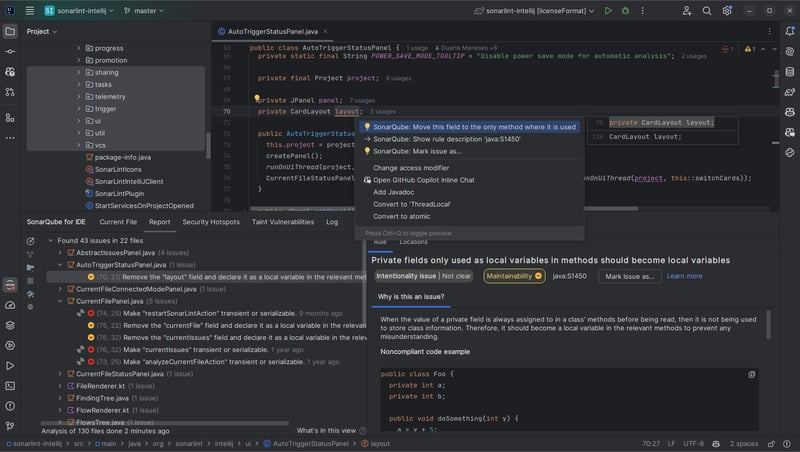800x452 pixels.
Task: Start the Debug bug icon
Action: [x=625, y=10]
